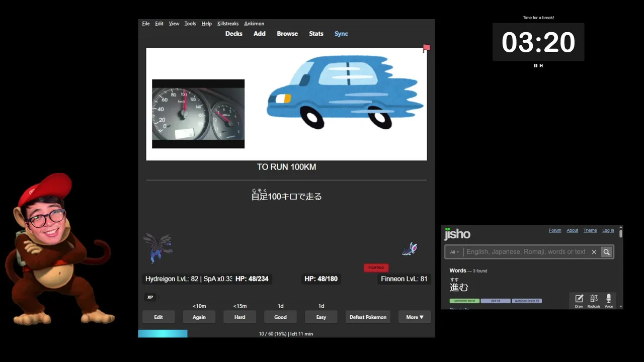This screenshot has width=644, height=362.
Task: Open the Edit menu in the menu bar
Action: click(x=159, y=24)
